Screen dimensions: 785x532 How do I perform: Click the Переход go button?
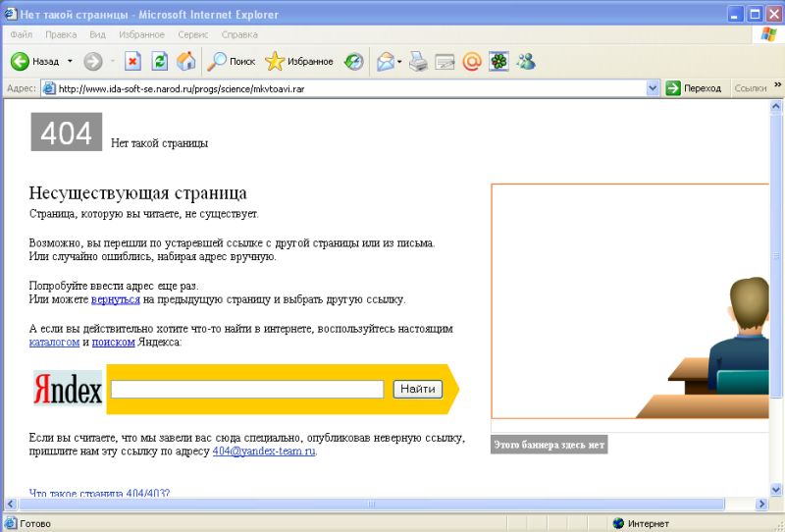click(x=694, y=88)
